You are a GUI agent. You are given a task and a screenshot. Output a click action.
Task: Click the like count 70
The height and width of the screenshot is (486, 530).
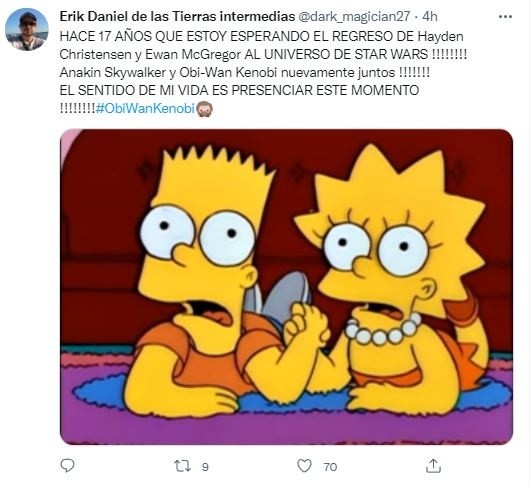[330, 467]
